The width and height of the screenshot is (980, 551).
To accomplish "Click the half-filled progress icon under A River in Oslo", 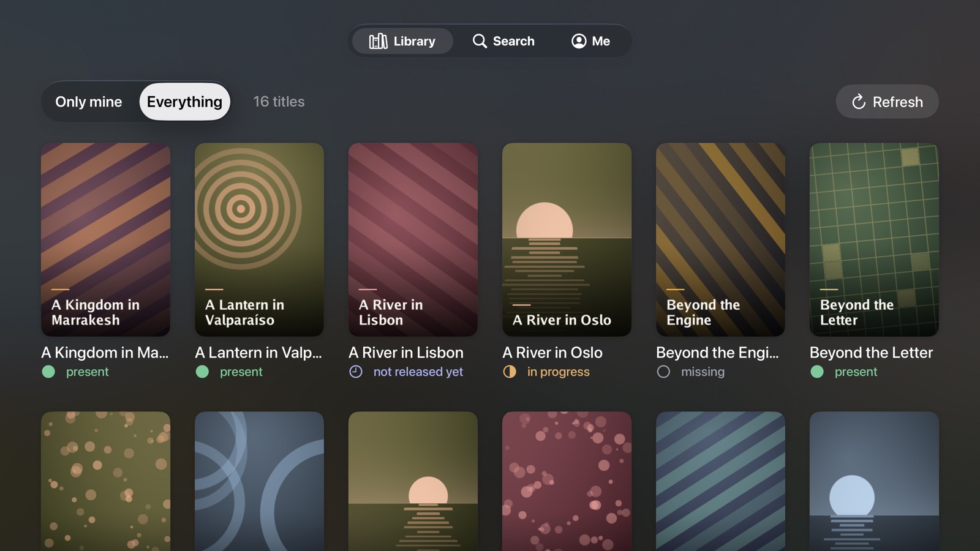I will [x=510, y=372].
